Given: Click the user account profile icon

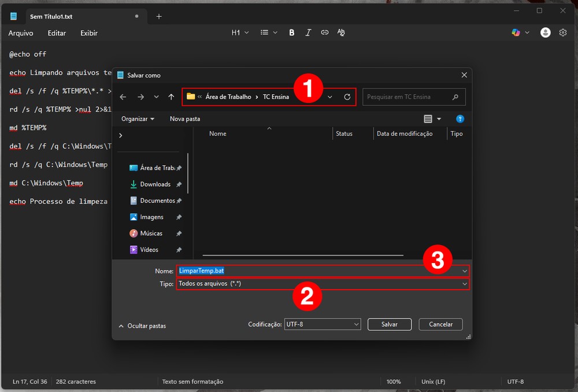Looking at the screenshot, I should coord(545,33).
